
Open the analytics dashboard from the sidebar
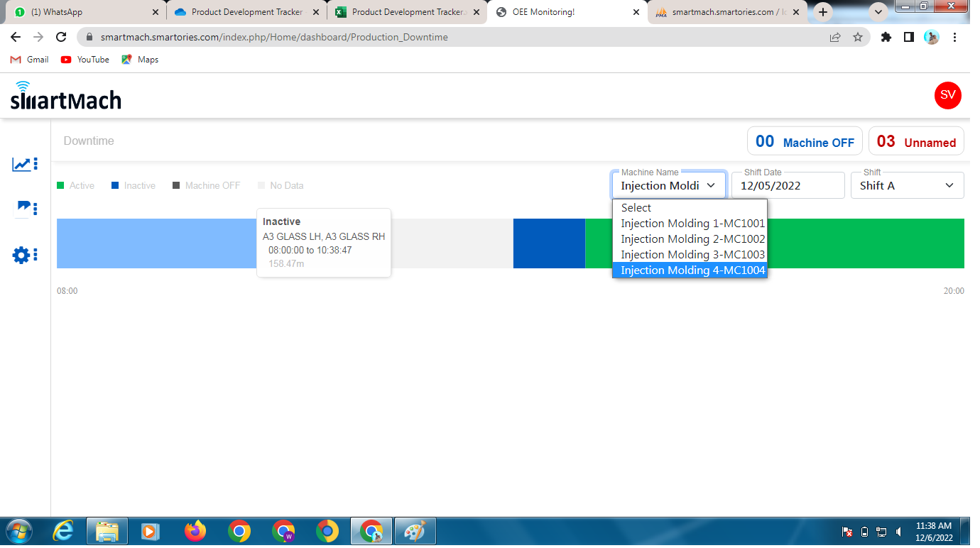[x=20, y=163]
